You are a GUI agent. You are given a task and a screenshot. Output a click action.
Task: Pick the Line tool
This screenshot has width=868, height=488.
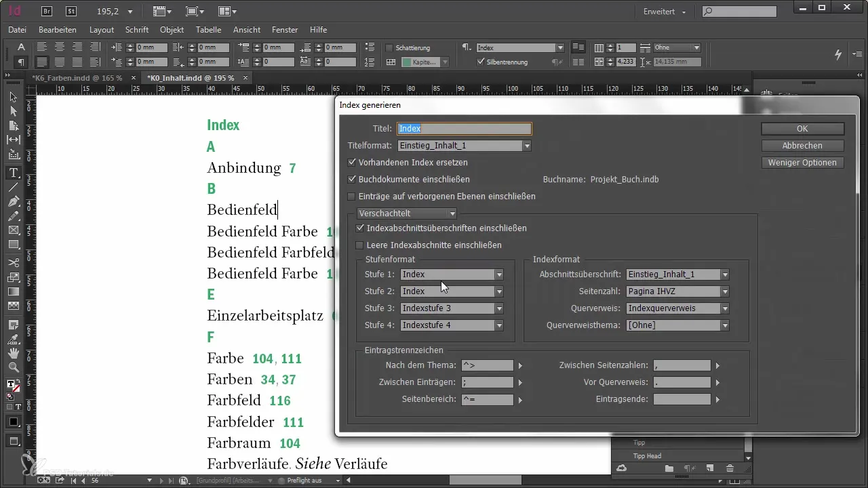pos(13,187)
